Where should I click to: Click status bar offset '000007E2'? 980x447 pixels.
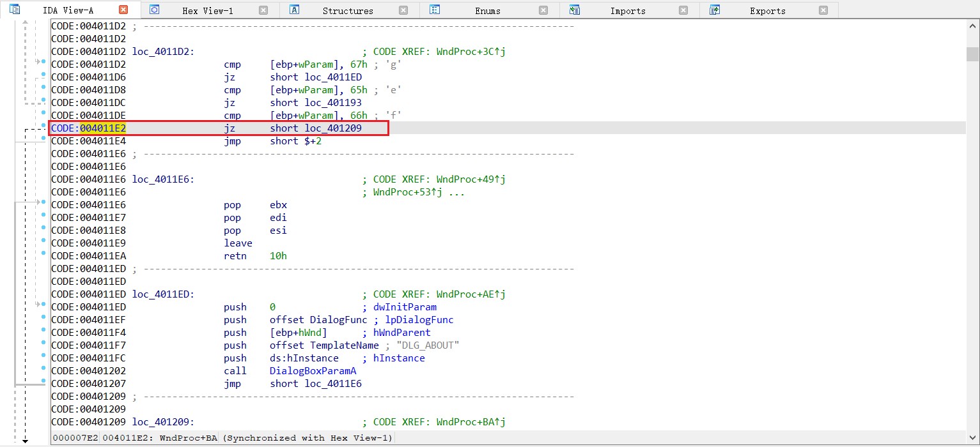pyautogui.click(x=75, y=438)
